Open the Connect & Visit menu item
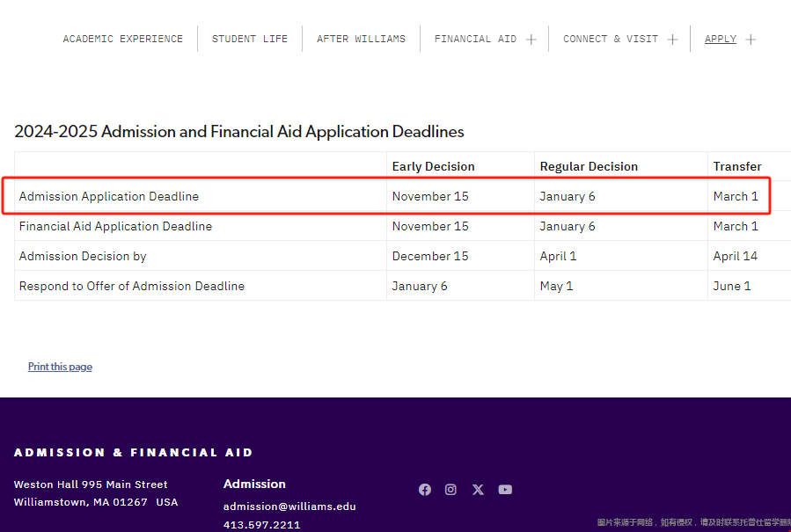This screenshot has height=532, width=791. point(611,39)
